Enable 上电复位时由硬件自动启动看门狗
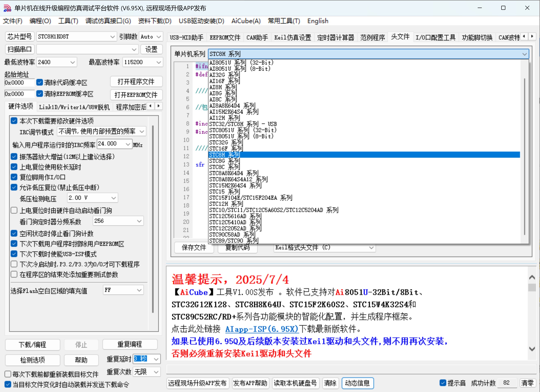 coord(14,210)
